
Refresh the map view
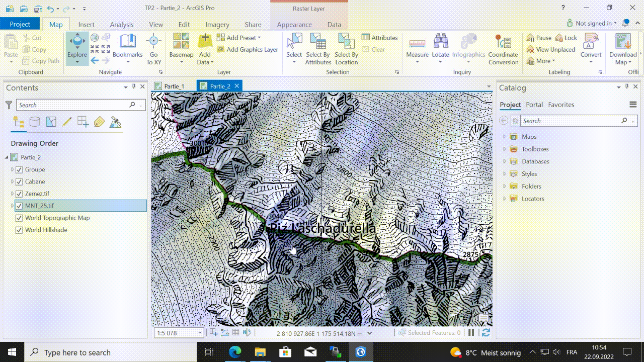tap(486, 332)
